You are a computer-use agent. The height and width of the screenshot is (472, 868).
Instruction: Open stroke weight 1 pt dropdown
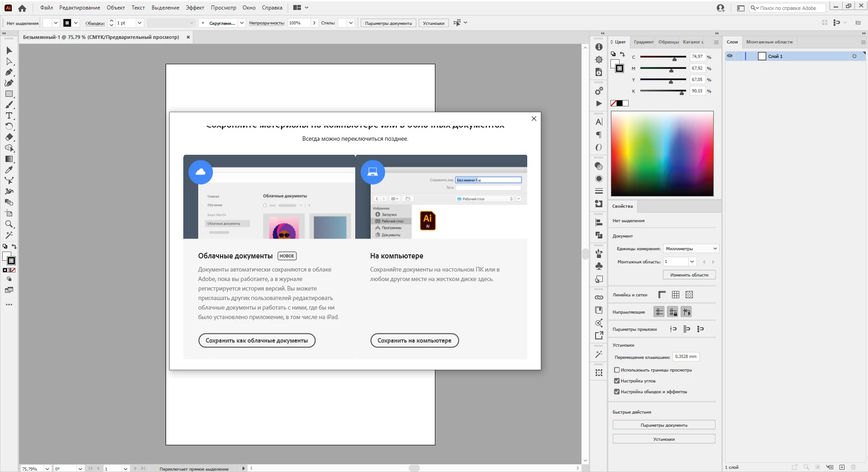coord(139,23)
